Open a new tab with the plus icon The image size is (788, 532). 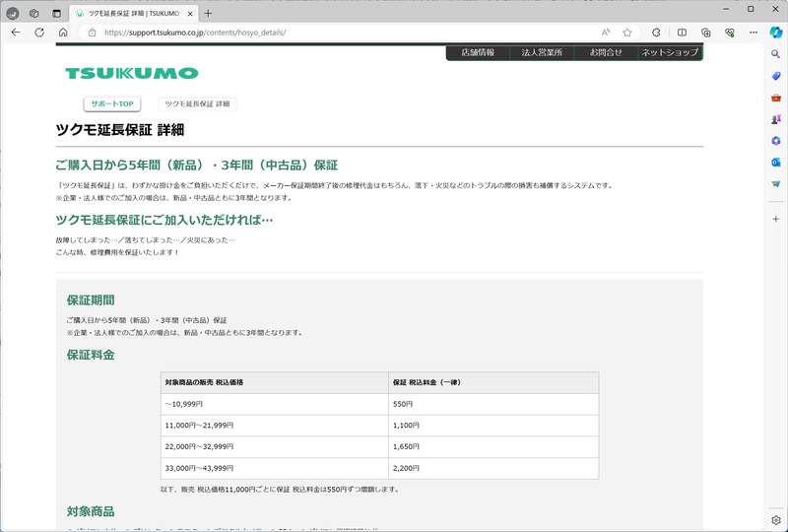tap(208, 14)
